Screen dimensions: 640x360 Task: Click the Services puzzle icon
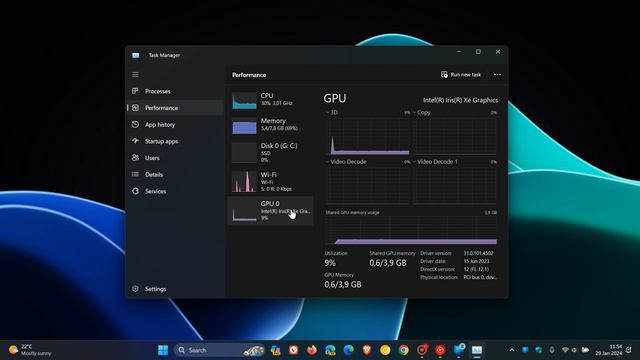pos(135,191)
